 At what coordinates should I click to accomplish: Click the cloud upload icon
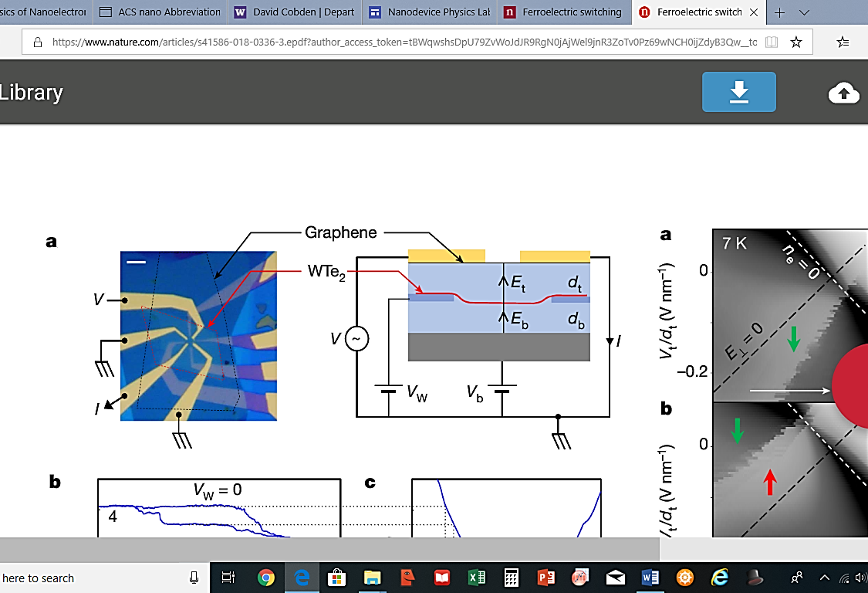click(843, 93)
